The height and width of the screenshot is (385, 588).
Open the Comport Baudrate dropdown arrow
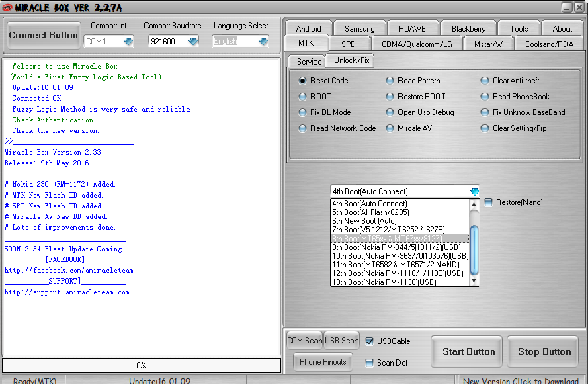click(x=193, y=41)
